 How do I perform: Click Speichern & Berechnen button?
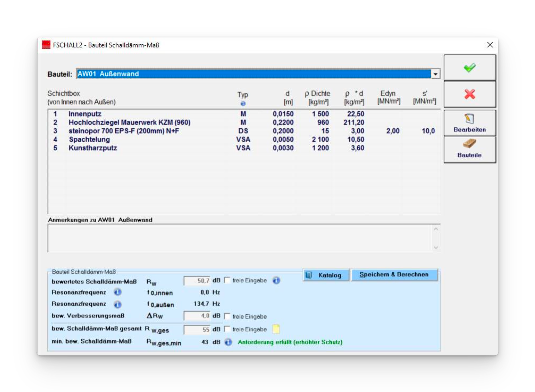pos(394,275)
